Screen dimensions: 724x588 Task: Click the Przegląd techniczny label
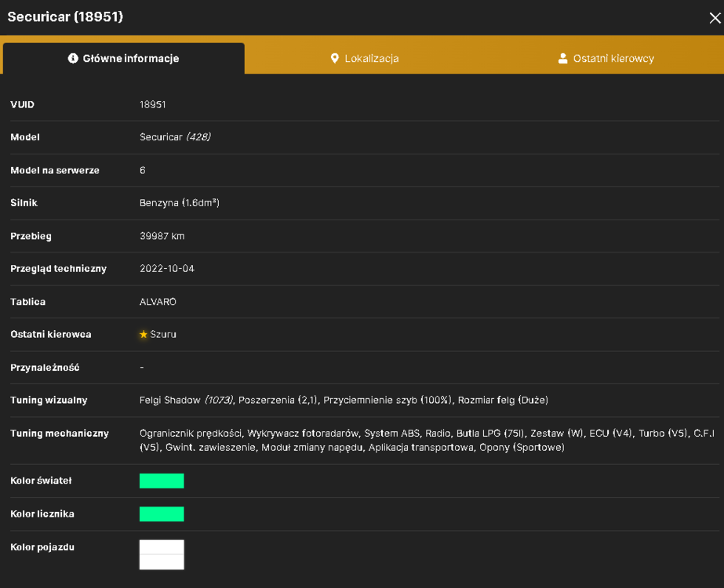59,269
